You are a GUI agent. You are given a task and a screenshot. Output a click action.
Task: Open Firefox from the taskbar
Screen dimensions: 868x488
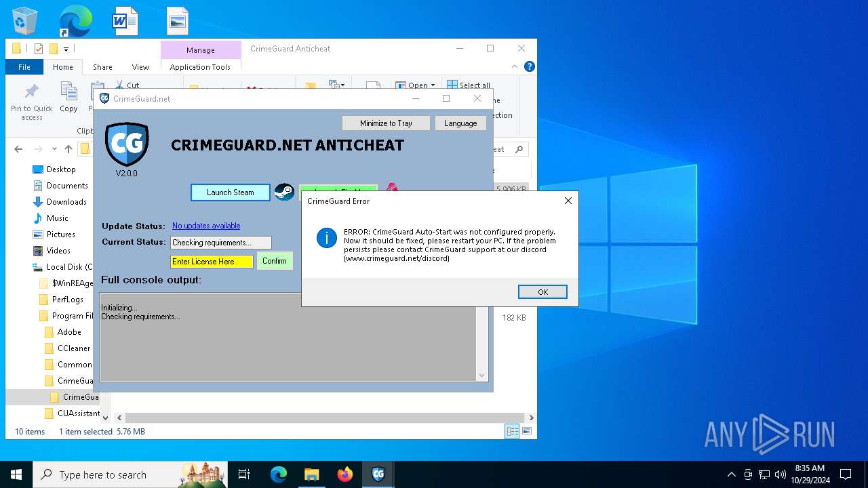[345, 474]
